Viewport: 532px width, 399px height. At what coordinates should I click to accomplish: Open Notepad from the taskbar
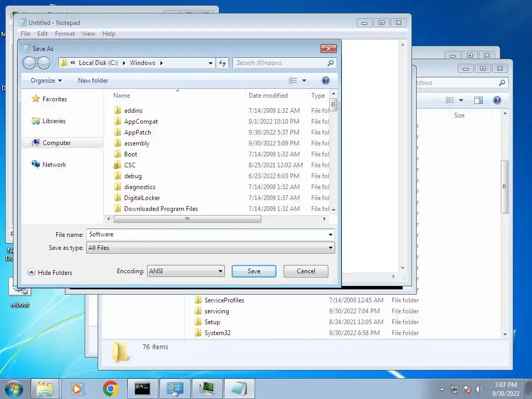point(239,389)
